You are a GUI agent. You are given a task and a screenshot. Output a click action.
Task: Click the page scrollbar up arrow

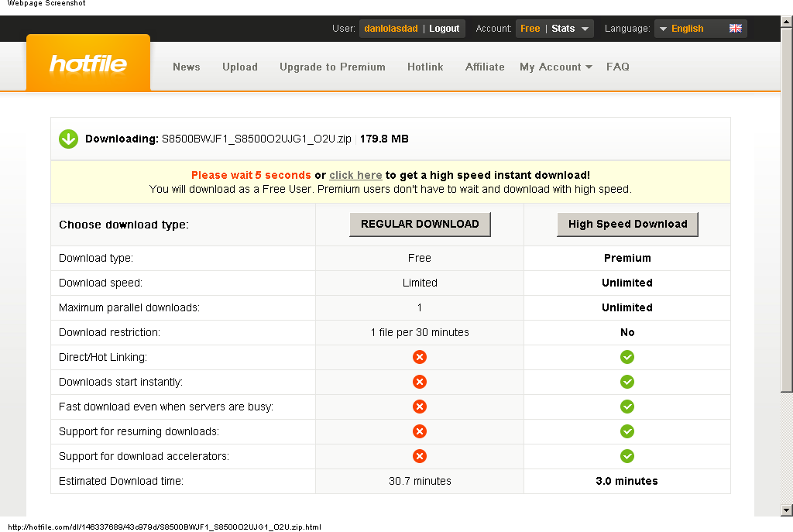tap(787, 21)
